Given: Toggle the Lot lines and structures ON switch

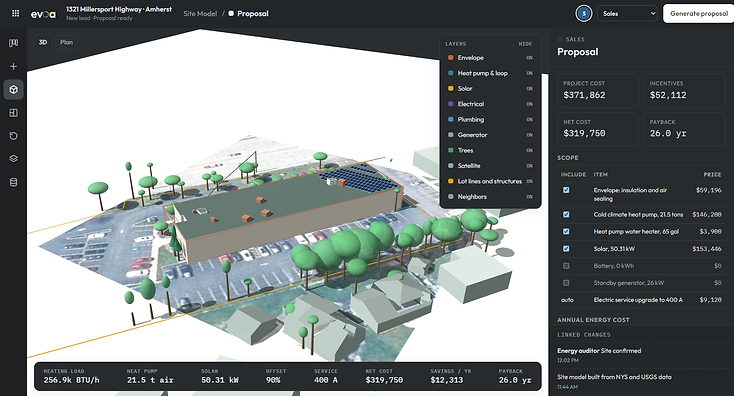Looking at the screenshot, I should pyautogui.click(x=529, y=181).
